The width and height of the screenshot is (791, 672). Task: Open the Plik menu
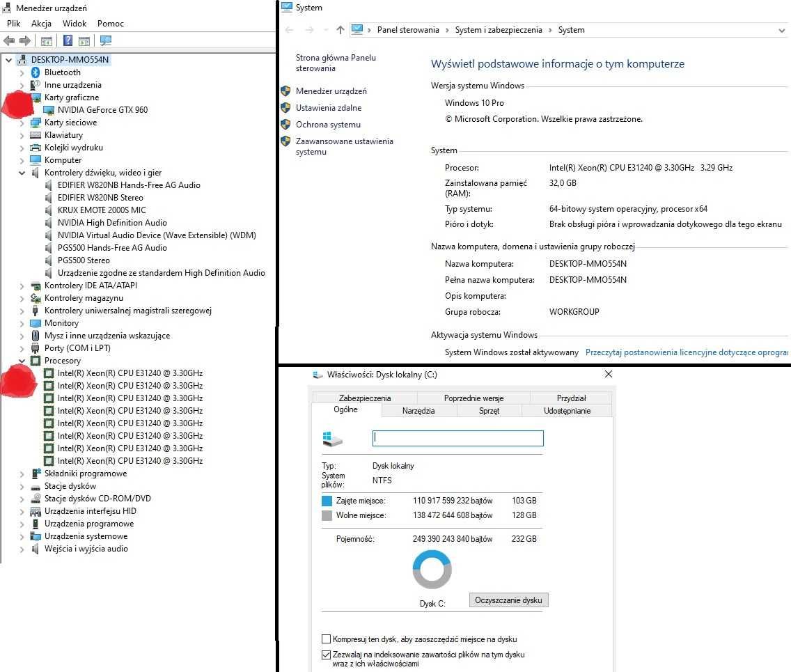point(14,24)
